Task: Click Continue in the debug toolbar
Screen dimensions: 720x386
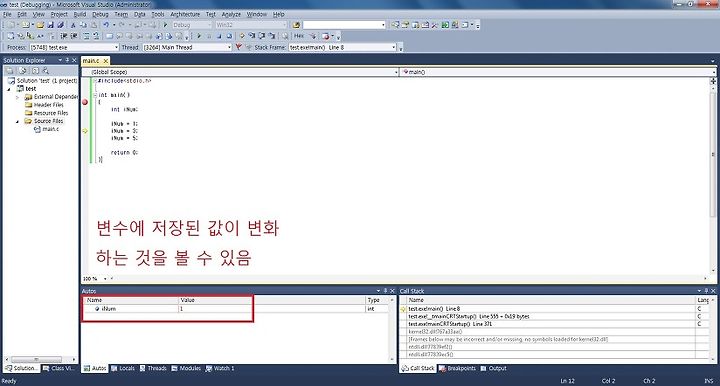Action: tap(198, 36)
